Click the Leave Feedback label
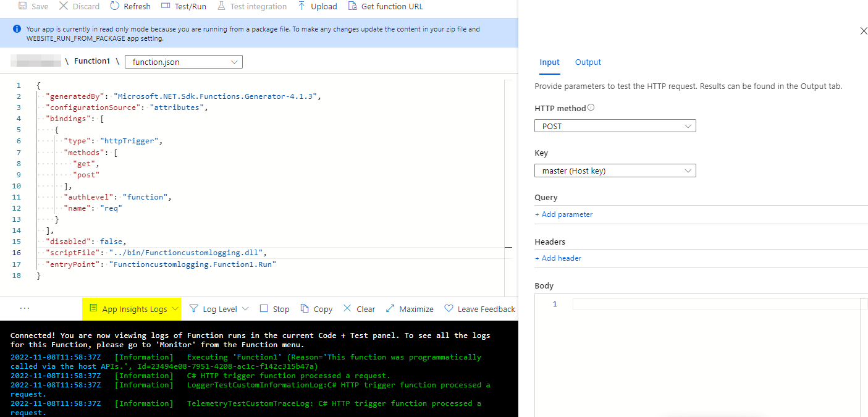 click(486, 309)
